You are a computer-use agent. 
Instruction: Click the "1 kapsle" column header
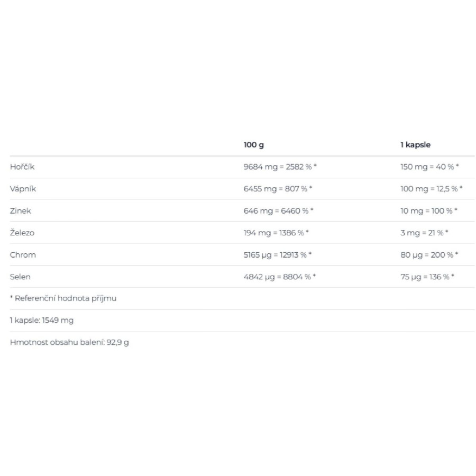click(x=415, y=145)
